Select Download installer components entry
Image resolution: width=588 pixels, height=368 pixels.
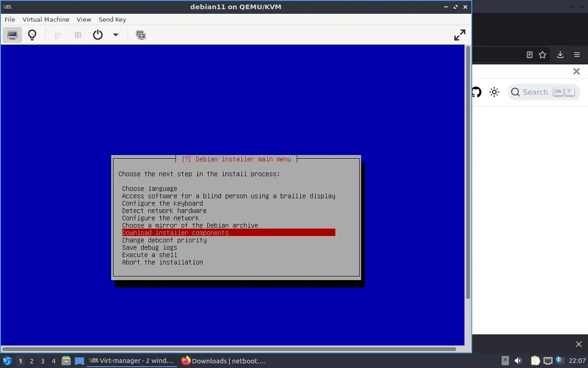(x=229, y=233)
